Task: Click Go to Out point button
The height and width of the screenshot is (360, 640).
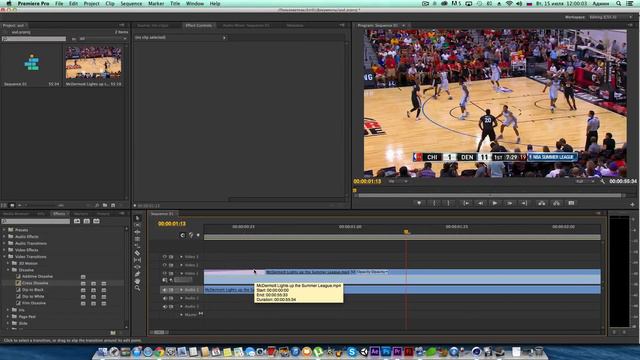Action: coord(524,203)
